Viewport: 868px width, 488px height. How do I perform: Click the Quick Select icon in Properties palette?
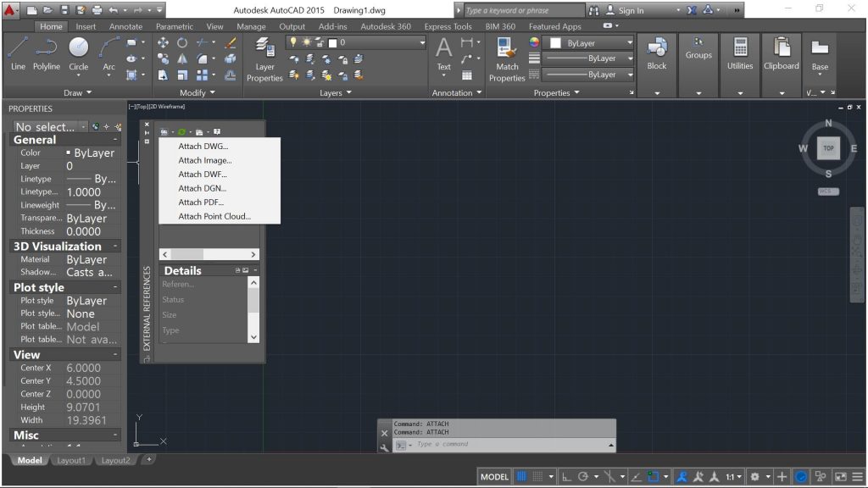click(x=117, y=127)
